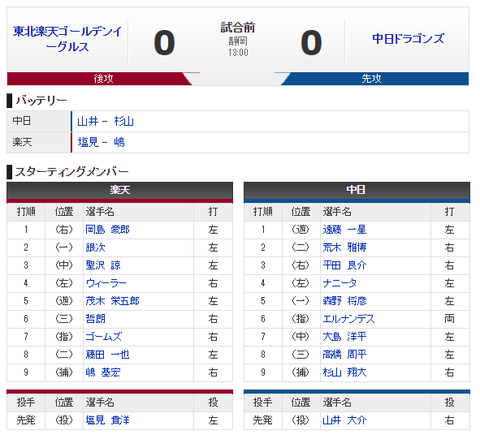Screen dimensions: 480x439
Task: Select player ナニータ in Chunichi lineup
Action: point(340,283)
